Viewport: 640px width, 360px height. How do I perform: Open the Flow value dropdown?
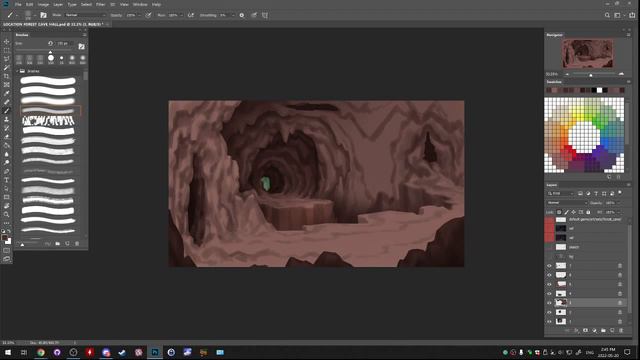coord(181,15)
